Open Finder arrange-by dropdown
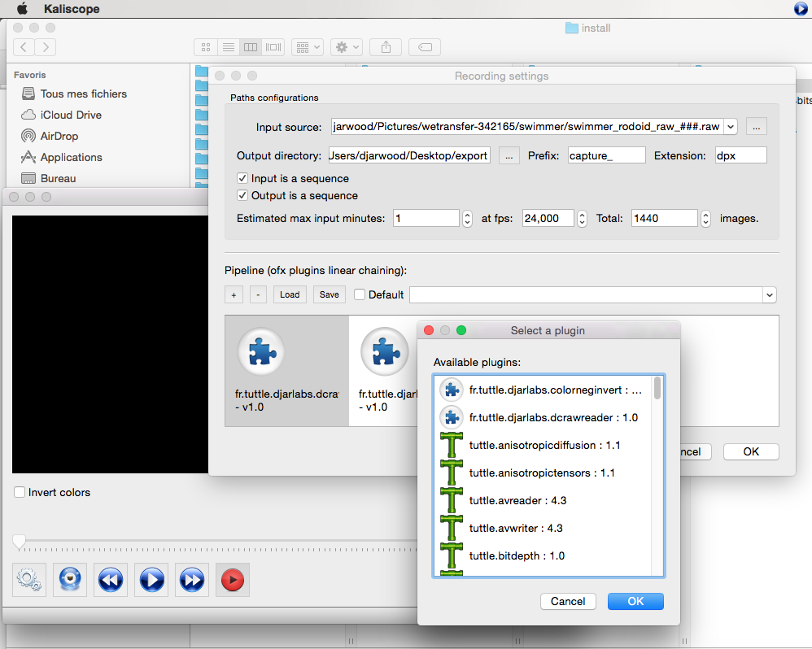The width and height of the screenshot is (812, 649). pyautogui.click(x=308, y=47)
